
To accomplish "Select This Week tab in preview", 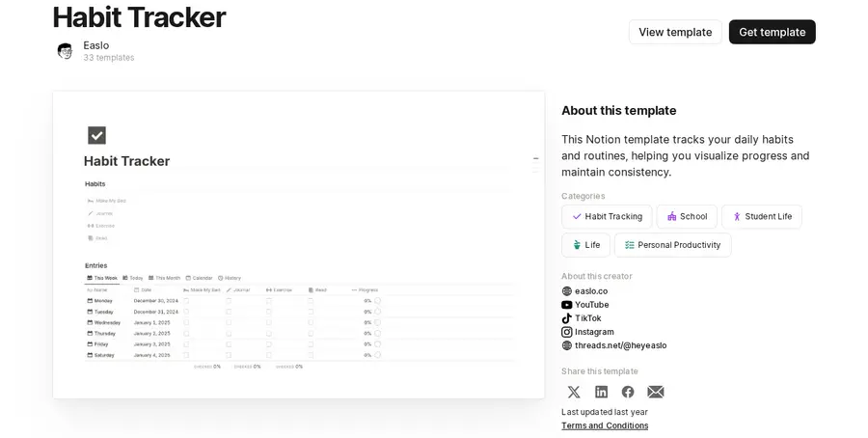I will click(102, 278).
